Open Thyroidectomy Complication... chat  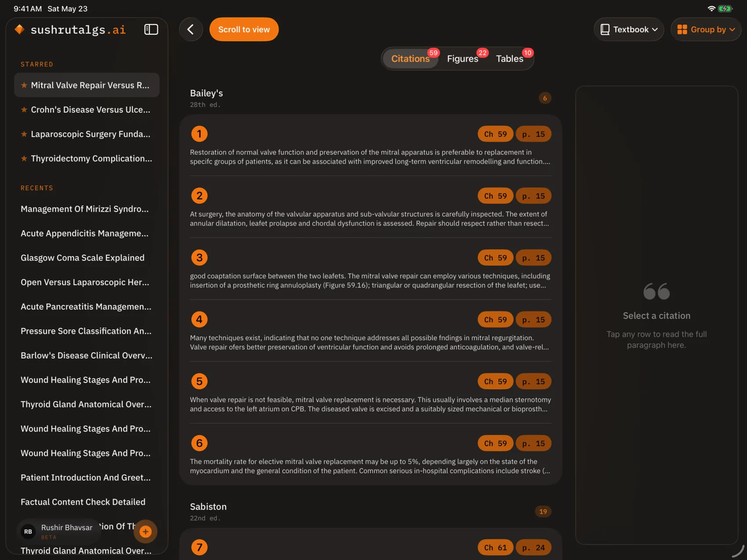(87, 159)
